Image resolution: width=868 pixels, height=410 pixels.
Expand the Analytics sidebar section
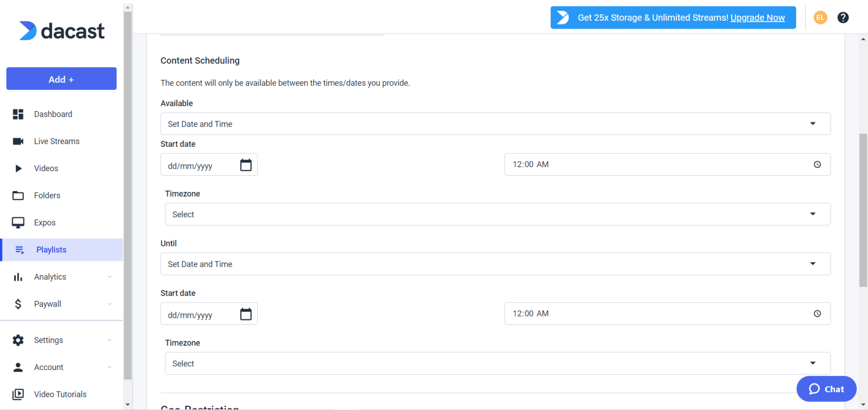point(62,277)
